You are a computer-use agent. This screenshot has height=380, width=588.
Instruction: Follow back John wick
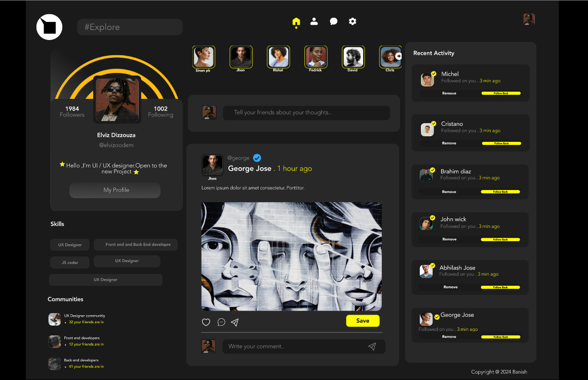[500, 240]
